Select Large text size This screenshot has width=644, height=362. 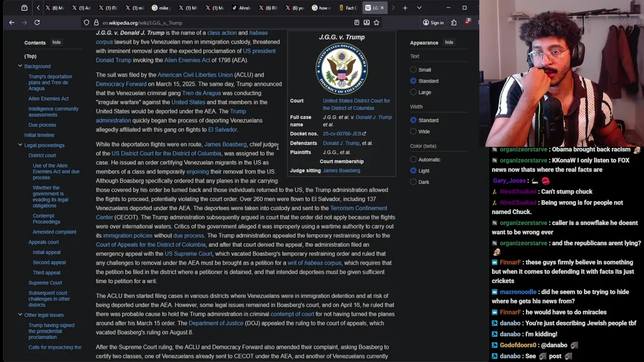[x=413, y=93]
